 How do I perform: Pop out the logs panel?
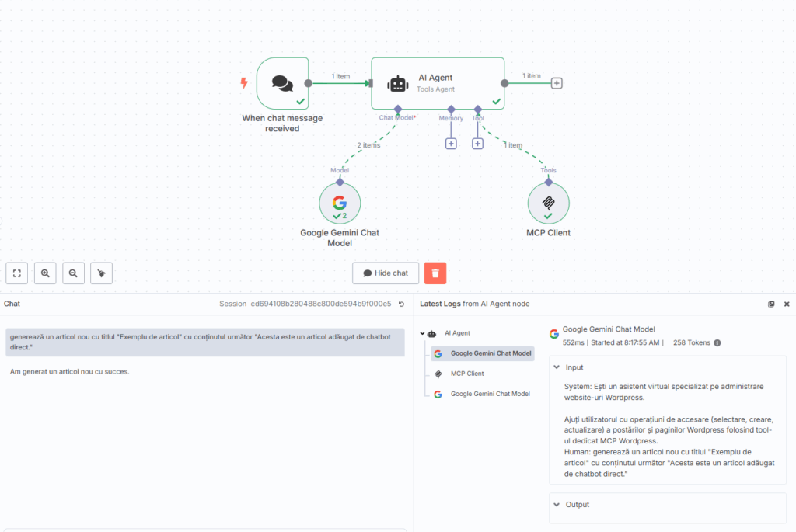(x=771, y=304)
